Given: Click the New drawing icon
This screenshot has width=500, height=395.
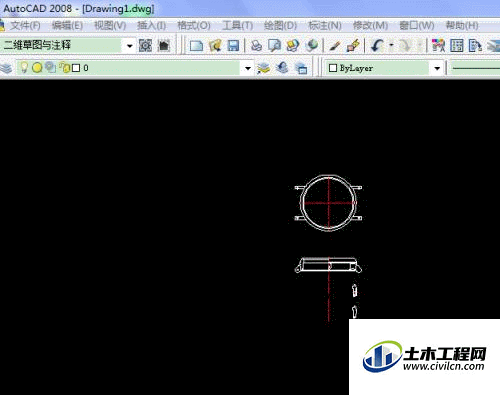Looking at the screenshot, I should [x=196, y=45].
